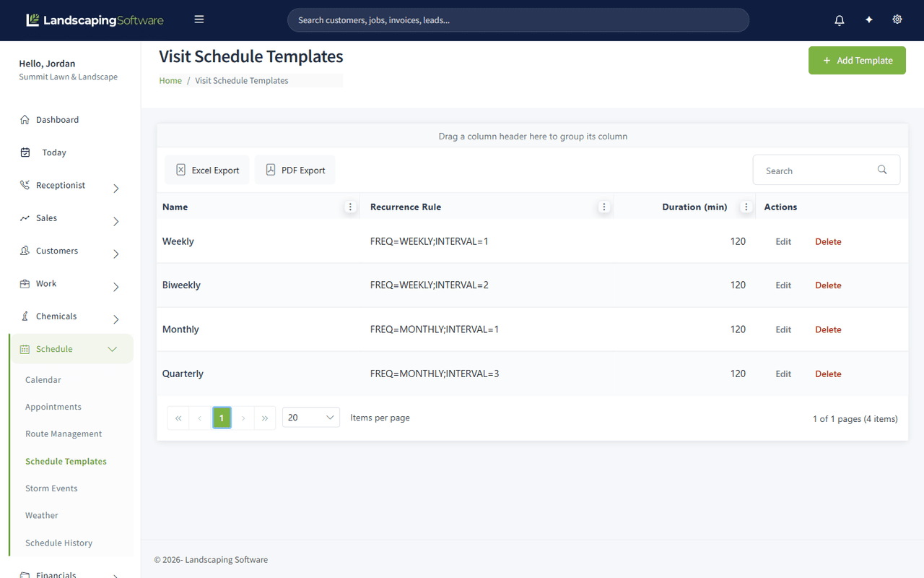Click the Home breadcrumb link
The width and height of the screenshot is (924, 578).
pyautogui.click(x=170, y=81)
